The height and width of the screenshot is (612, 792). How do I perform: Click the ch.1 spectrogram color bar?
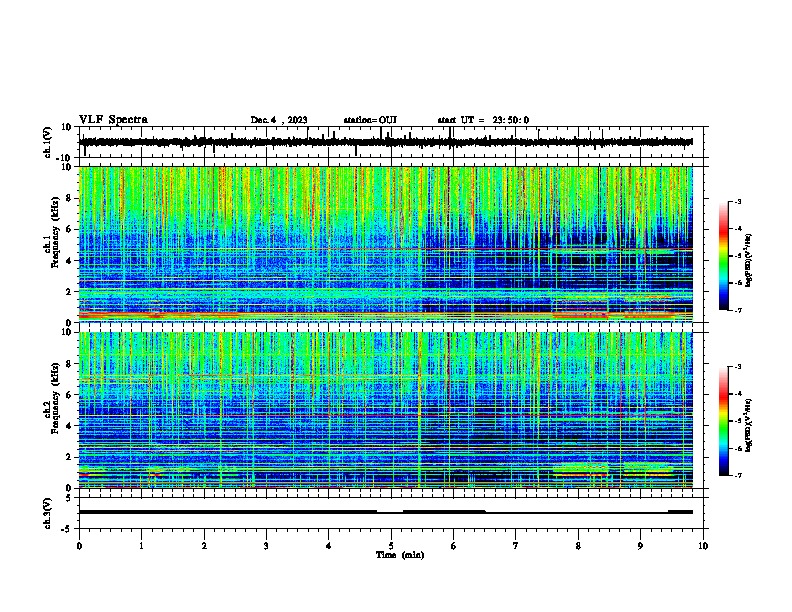pyautogui.click(x=724, y=256)
